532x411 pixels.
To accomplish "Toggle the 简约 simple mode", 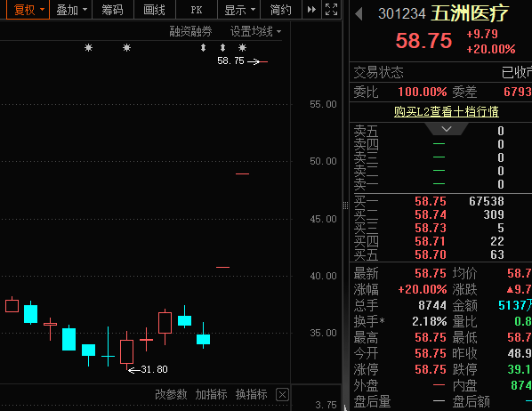I will [280, 10].
